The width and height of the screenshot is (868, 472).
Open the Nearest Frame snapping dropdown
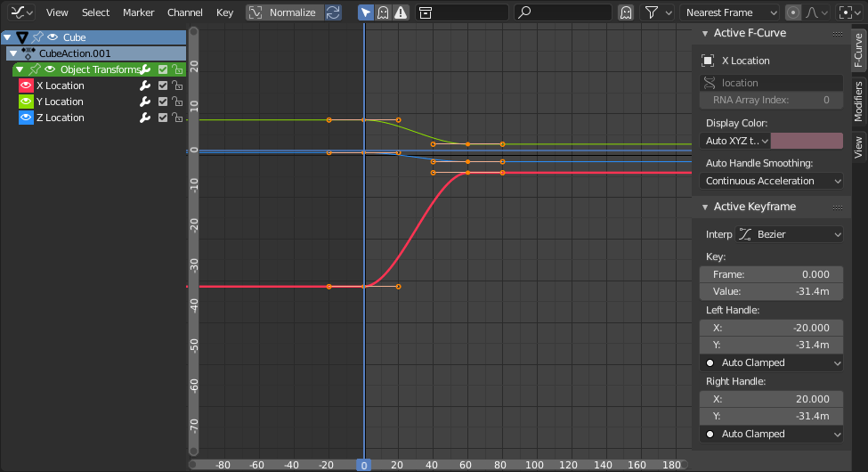click(730, 12)
